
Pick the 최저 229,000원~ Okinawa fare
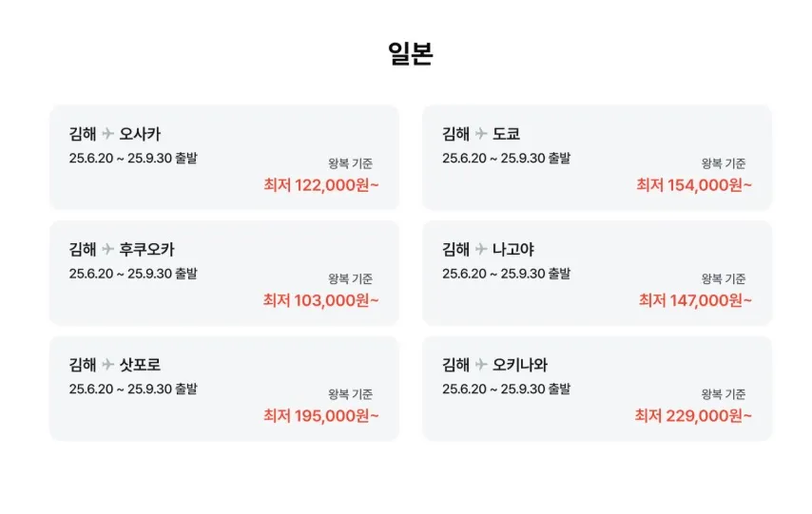[x=693, y=415]
